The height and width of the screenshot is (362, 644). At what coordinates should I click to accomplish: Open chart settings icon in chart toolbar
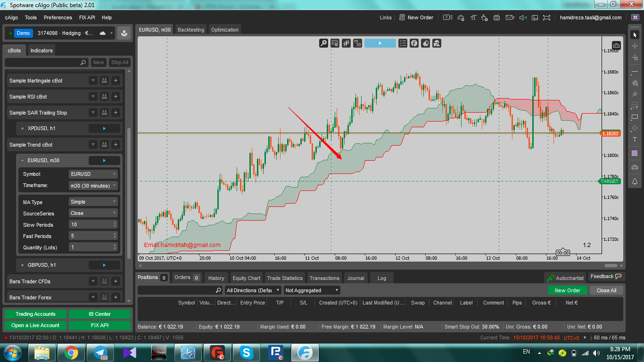pos(335,43)
